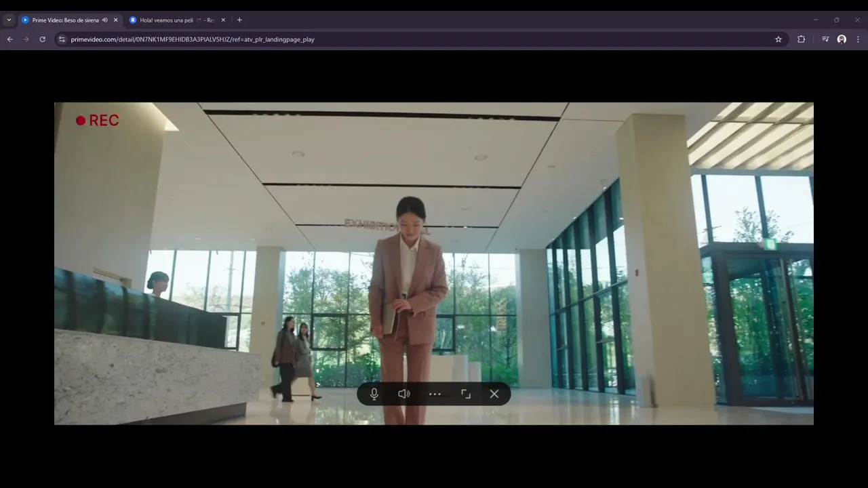
Task: Click the video player frame
Action: pyautogui.click(x=434, y=264)
